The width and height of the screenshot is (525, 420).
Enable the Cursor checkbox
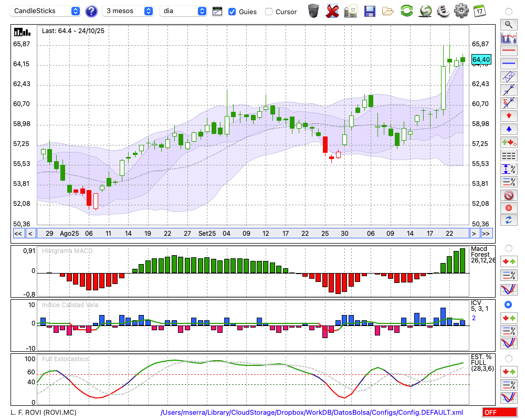[268, 12]
